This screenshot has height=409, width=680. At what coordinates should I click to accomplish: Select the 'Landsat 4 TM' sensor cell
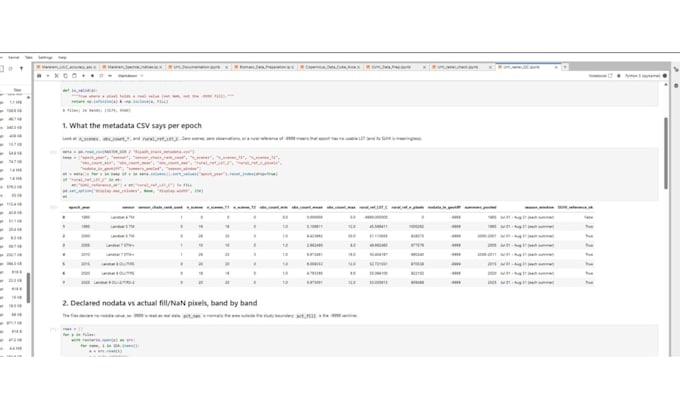[x=123, y=217]
